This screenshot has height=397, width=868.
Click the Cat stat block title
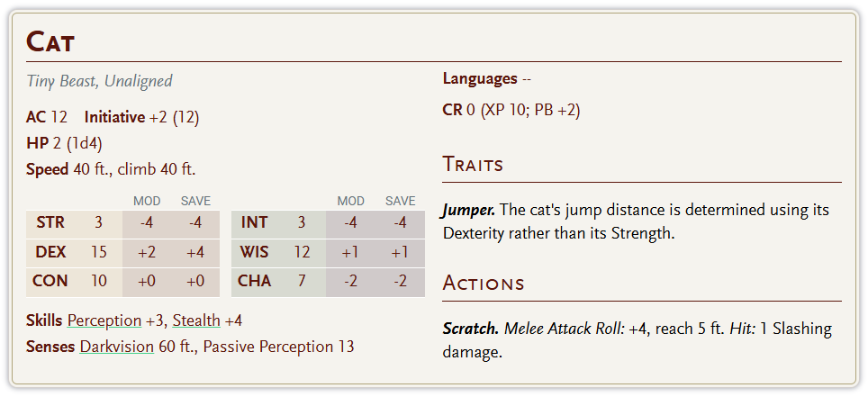click(x=50, y=41)
